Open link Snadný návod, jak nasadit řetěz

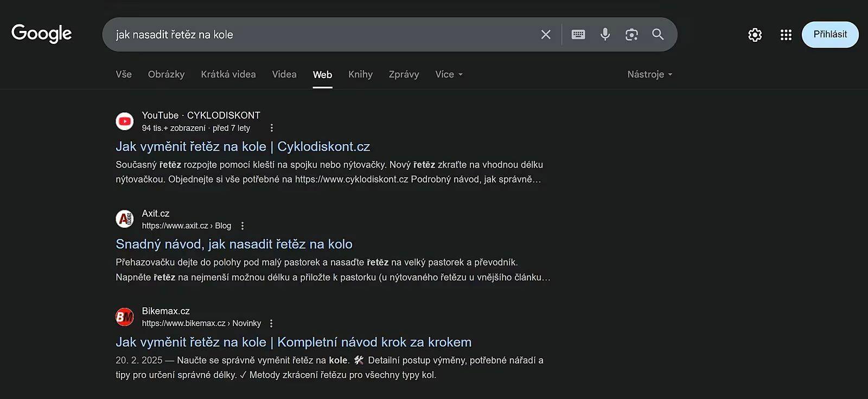click(234, 244)
